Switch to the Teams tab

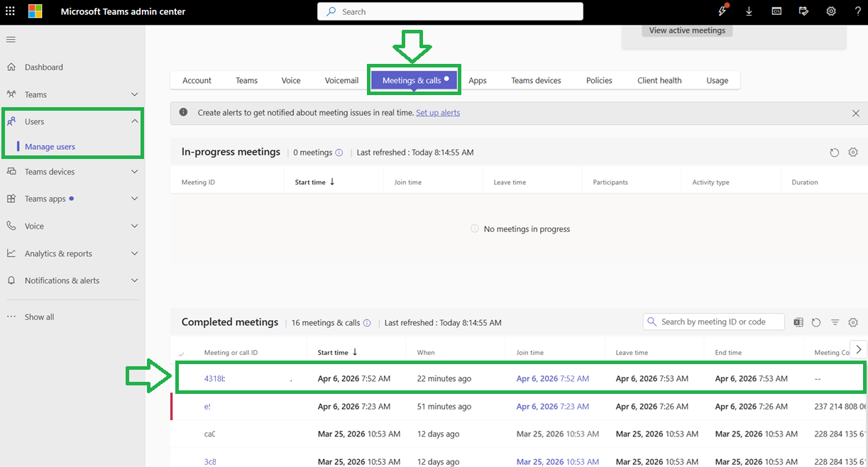[247, 80]
